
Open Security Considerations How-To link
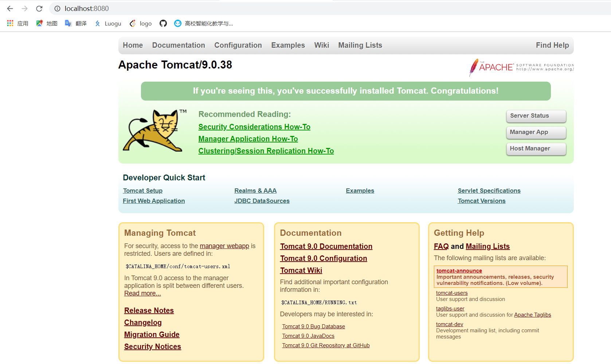point(254,127)
